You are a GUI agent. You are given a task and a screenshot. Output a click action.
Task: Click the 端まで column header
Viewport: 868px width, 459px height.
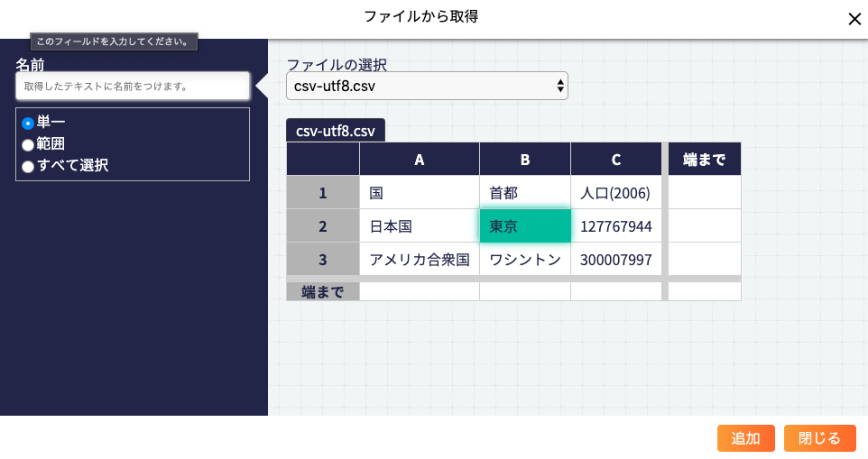704,160
